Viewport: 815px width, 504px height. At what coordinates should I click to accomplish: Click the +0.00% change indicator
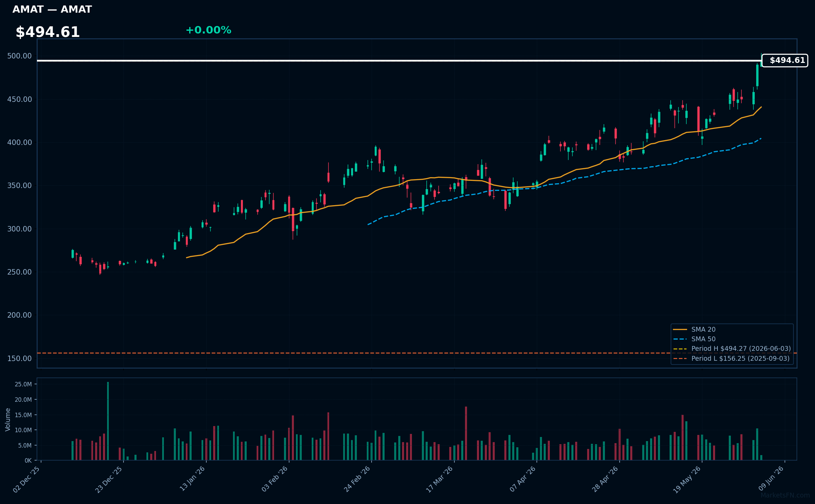(208, 30)
